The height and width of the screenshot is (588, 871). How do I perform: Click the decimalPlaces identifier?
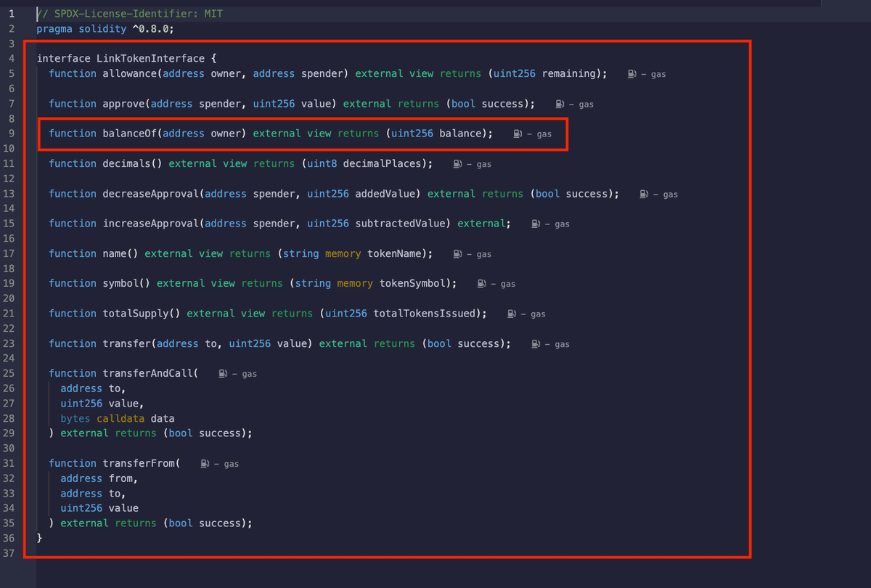click(x=383, y=163)
